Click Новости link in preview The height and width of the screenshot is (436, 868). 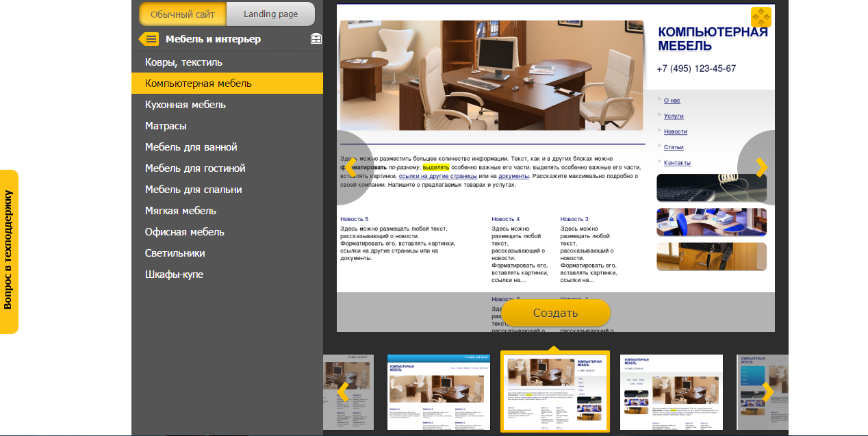point(676,131)
